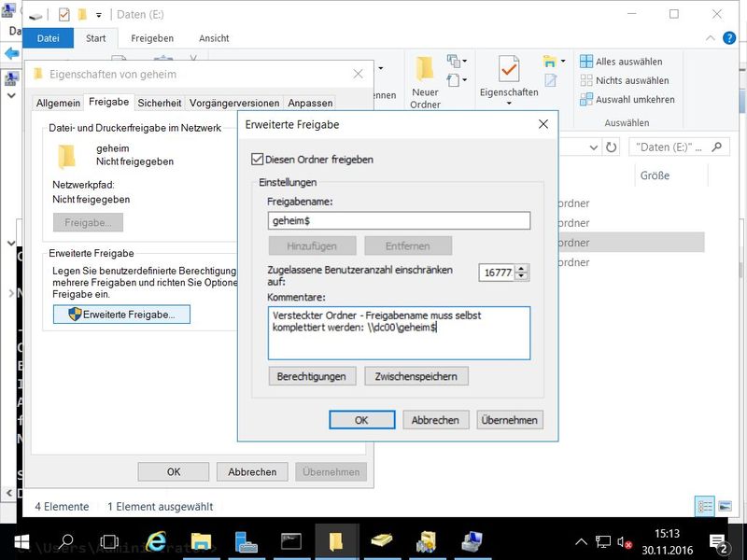Show hidden system tray icons
Viewport: 747px width, 560px height.
[580, 540]
